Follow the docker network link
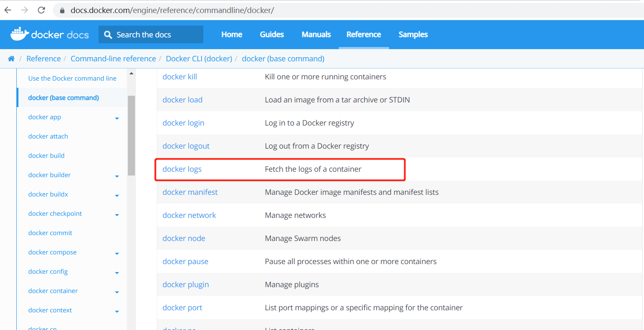The image size is (644, 330). pos(189,215)
